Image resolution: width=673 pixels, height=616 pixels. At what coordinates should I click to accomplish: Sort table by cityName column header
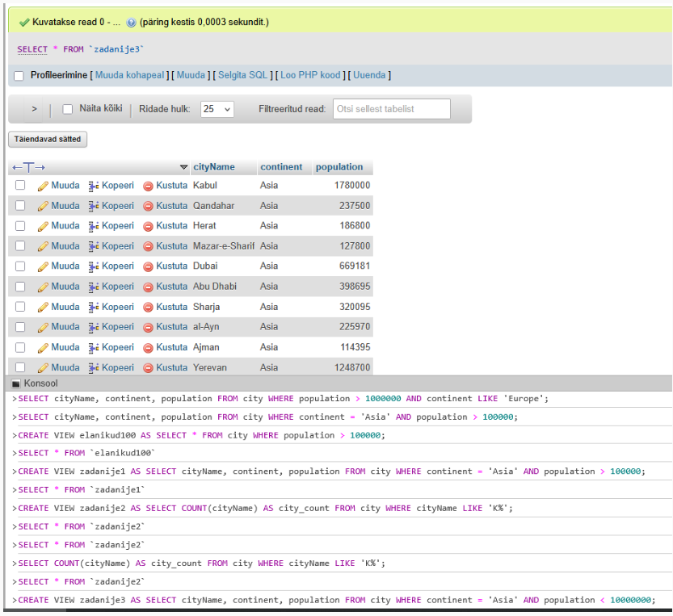tap(214, 167)
